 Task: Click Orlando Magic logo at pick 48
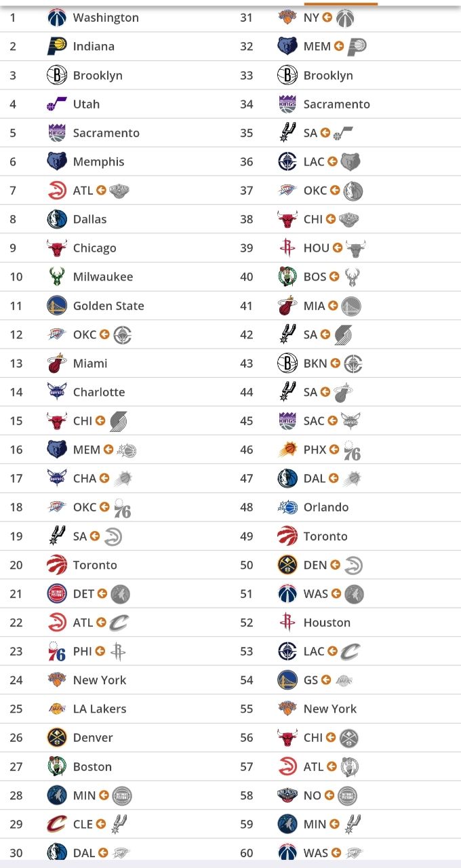[x=287, y=507]
